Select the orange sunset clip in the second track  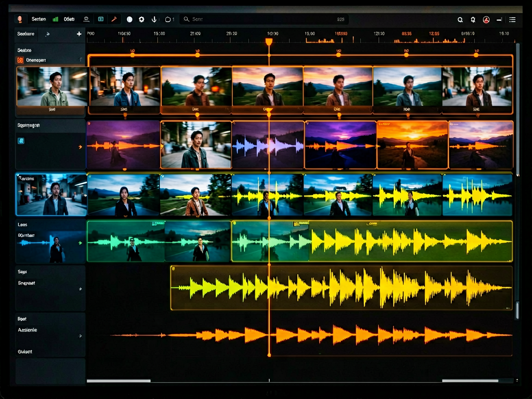[412, 145]
